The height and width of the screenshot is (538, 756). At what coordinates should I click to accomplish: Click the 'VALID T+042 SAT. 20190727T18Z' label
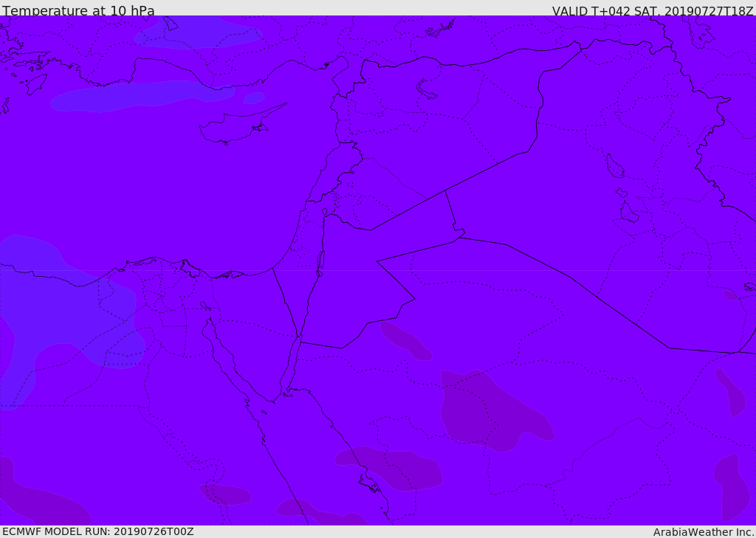653,10
